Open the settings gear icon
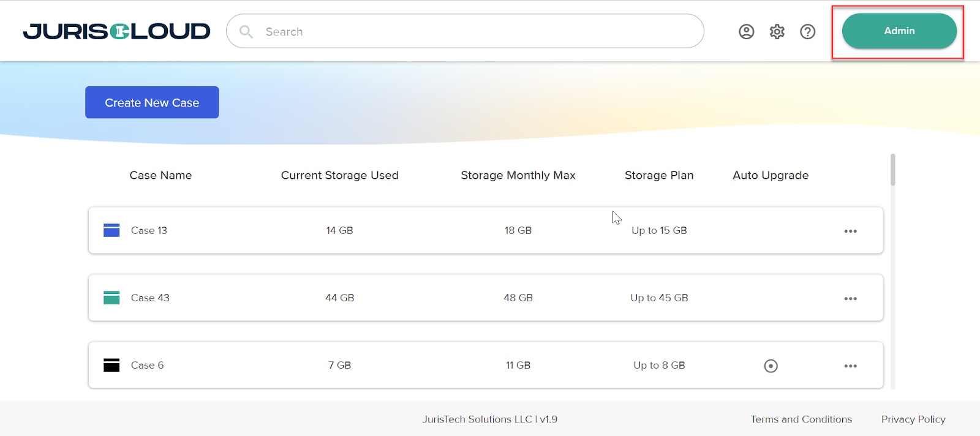The width and height of the screenshot is (980, 436). point(777,32)
